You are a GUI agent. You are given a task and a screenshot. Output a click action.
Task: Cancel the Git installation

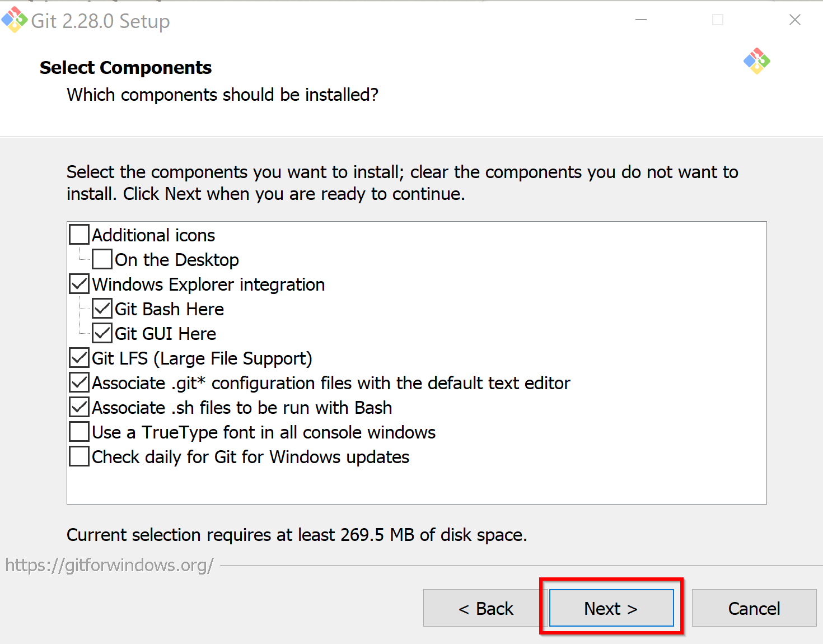tap(754, 608)
